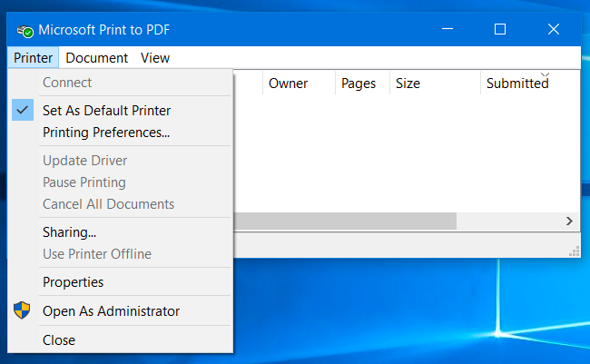Choose Printing Preferences from the menu
590x364 pixels.
tap(106, 132)
